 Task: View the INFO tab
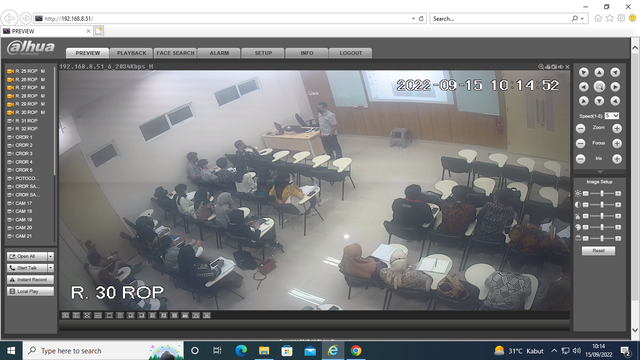307,53
